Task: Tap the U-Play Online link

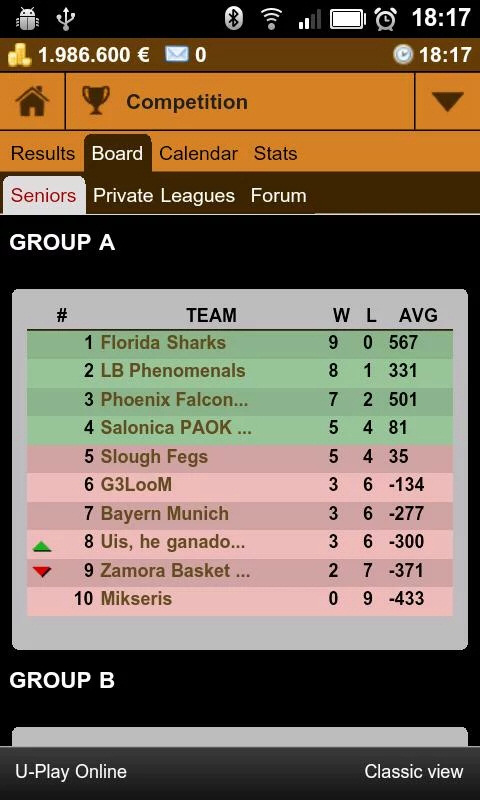Action: (71, 771)
